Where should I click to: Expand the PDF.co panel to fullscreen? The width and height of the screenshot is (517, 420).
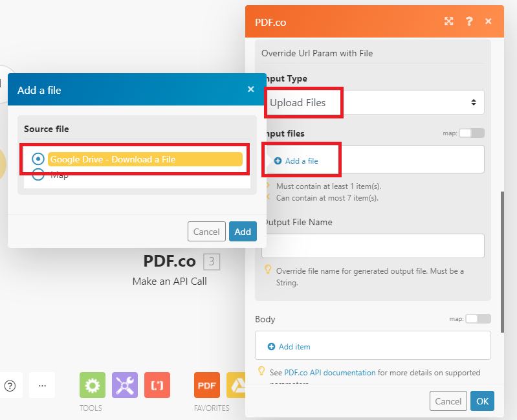tap(449, 21)
